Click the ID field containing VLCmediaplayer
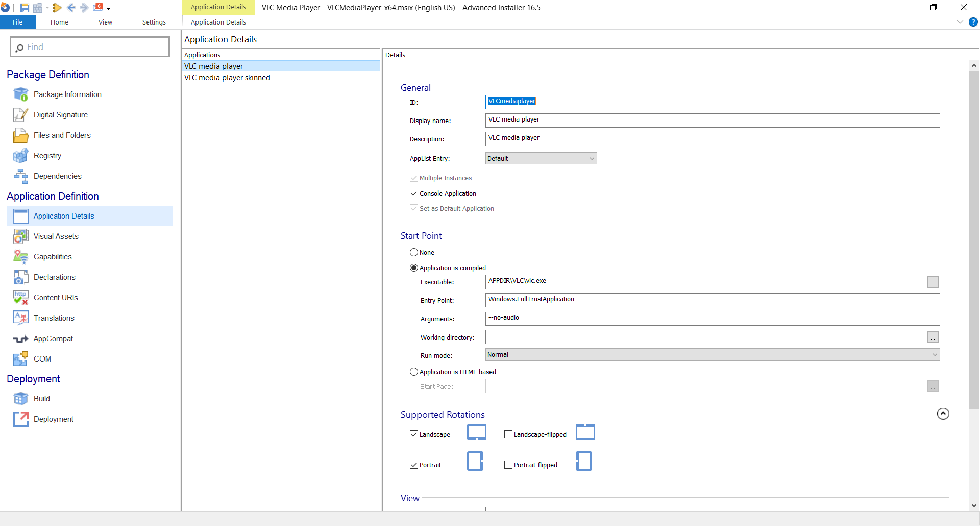Viewport: 980px width, 526px height. [713, 102]
